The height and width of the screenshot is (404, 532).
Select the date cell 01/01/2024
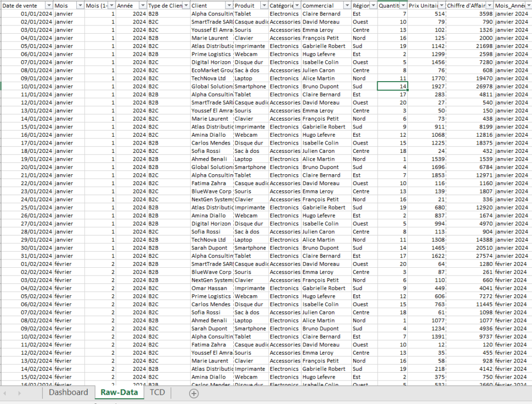click(x=27, y=14)
